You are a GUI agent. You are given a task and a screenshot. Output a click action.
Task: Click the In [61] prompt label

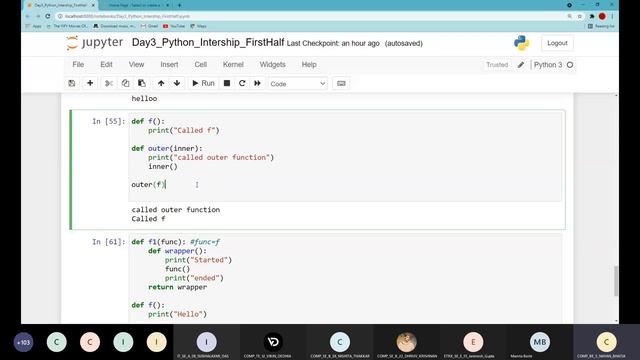tap(108, 242)
